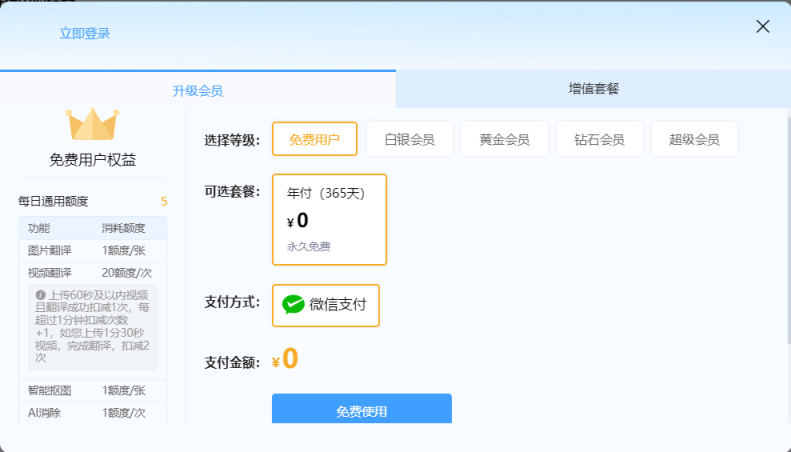
Task: Select the 白银会员 membership level
Action: (x=409, y=139)
